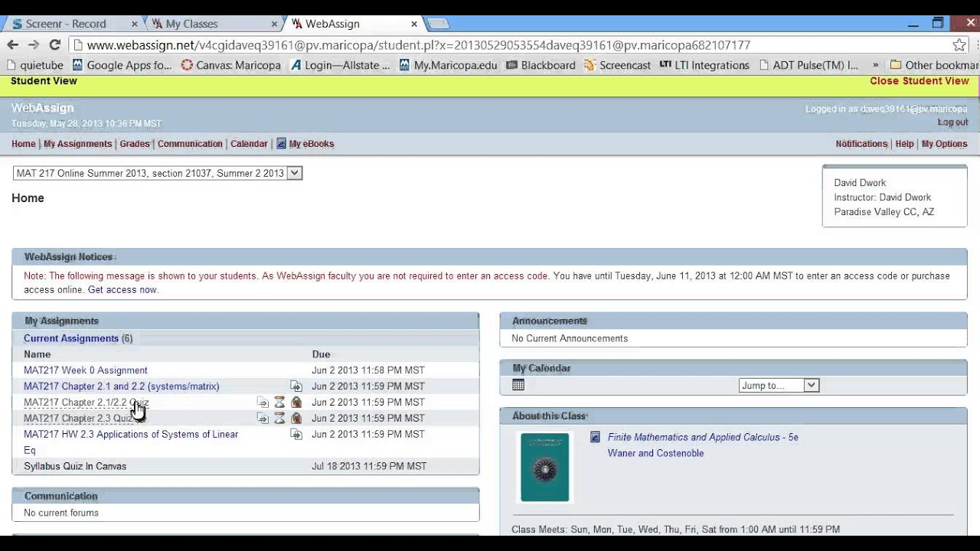Go back with browser back arrow
980x551 pixels.
point(12,45)
